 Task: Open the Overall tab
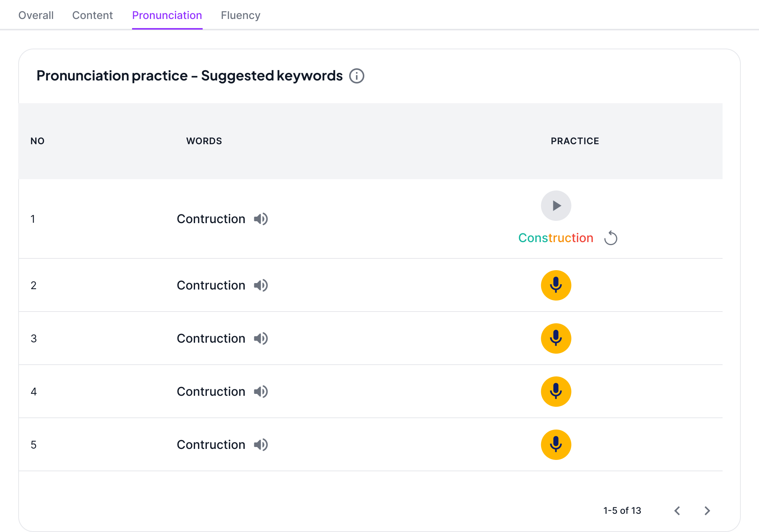pos(36,15)
